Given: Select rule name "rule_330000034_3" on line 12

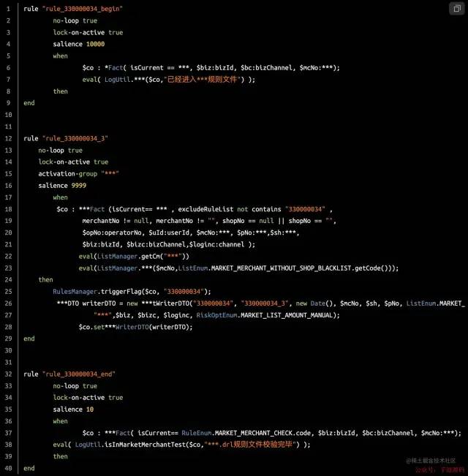Looking at the screenshot, I should 75,138.
